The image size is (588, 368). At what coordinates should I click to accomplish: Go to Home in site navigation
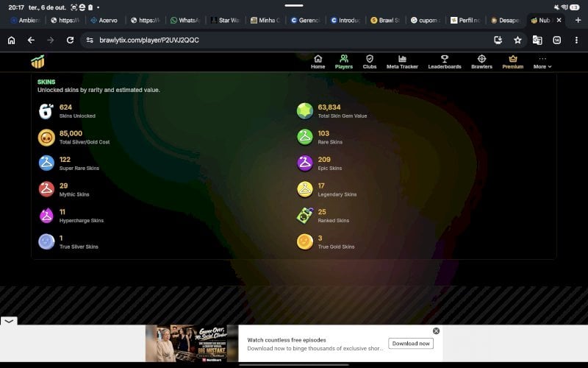coord(318,62)
